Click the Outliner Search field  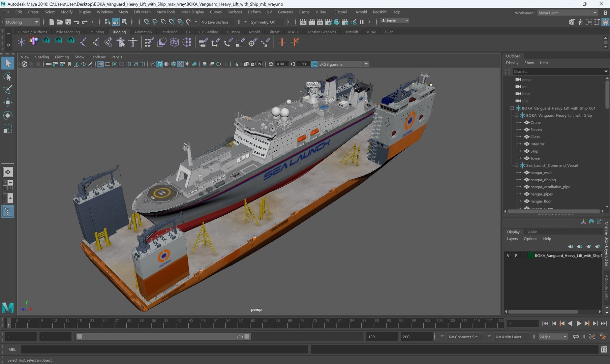coord(558,71)
